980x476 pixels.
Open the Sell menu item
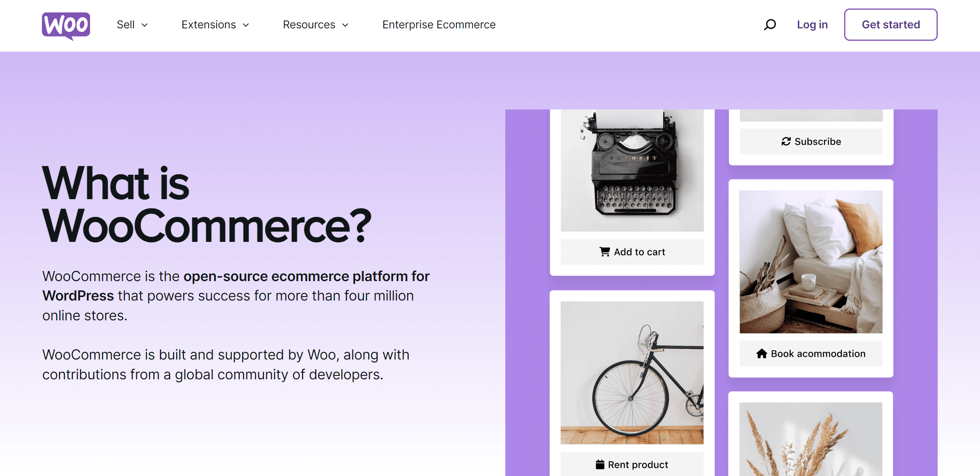pyautogui.click(x=125, y=25)
